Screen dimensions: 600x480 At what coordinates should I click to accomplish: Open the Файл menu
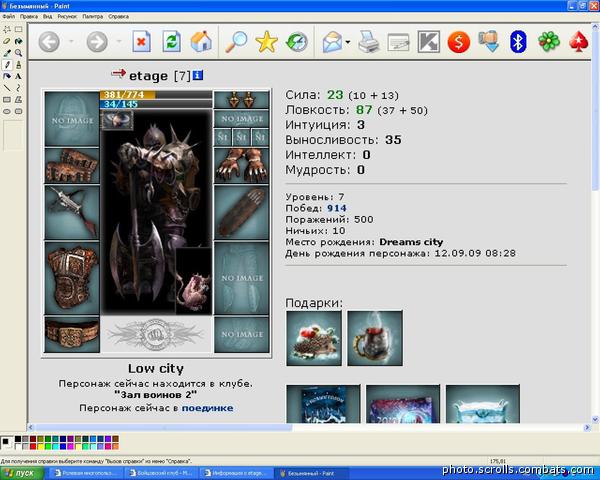pyautogui.click(x=9, y=16)
